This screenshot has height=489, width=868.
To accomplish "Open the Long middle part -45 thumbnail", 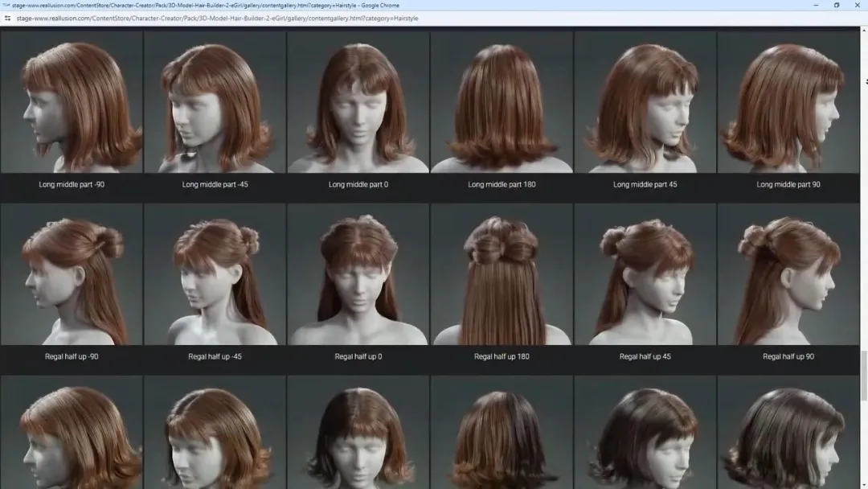I will tap(215, 102).
